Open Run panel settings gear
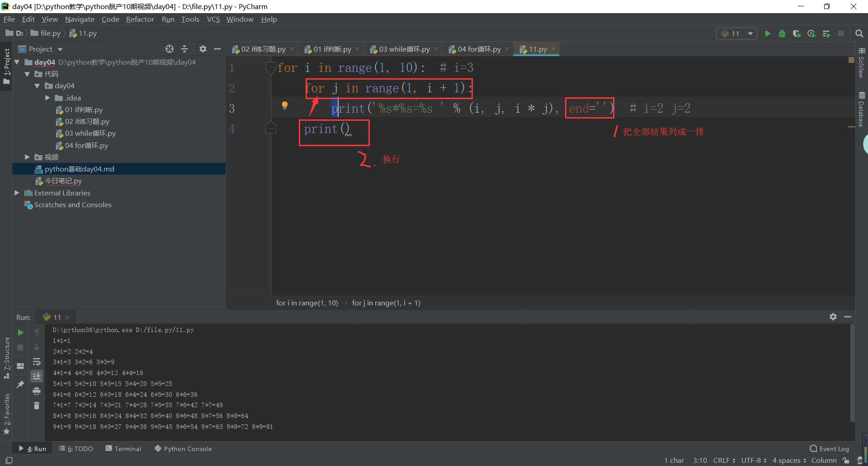This screenshot has width=868, height=466. click(833, 317)
